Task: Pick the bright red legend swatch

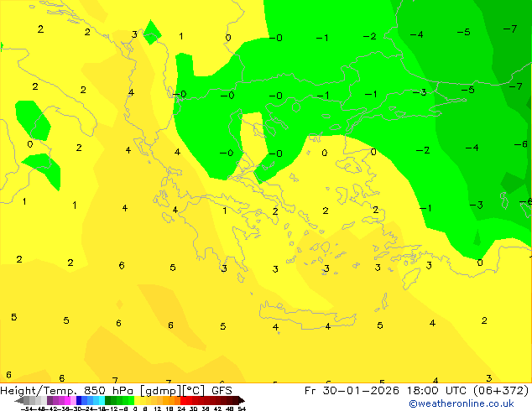Action: pyautogui.click(x=183, y=400)
